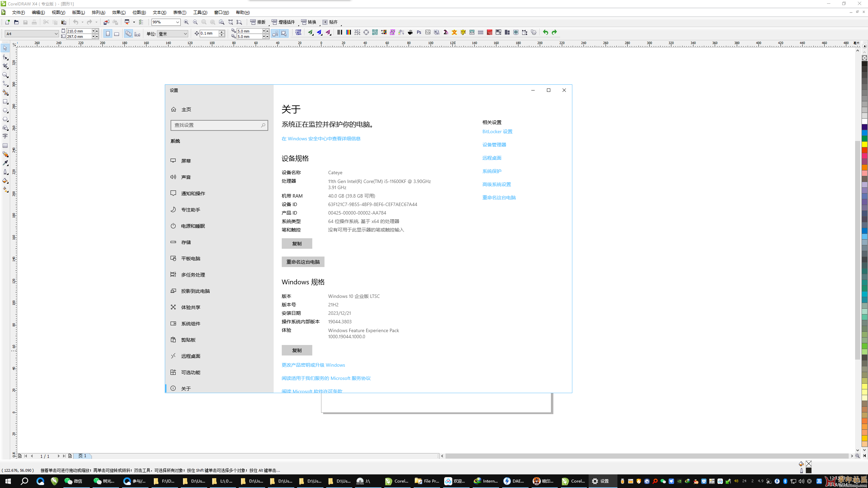868x488 pixels.
Task: Select the Basic Shapes tool in the toolbox
Action: (5, 128)
